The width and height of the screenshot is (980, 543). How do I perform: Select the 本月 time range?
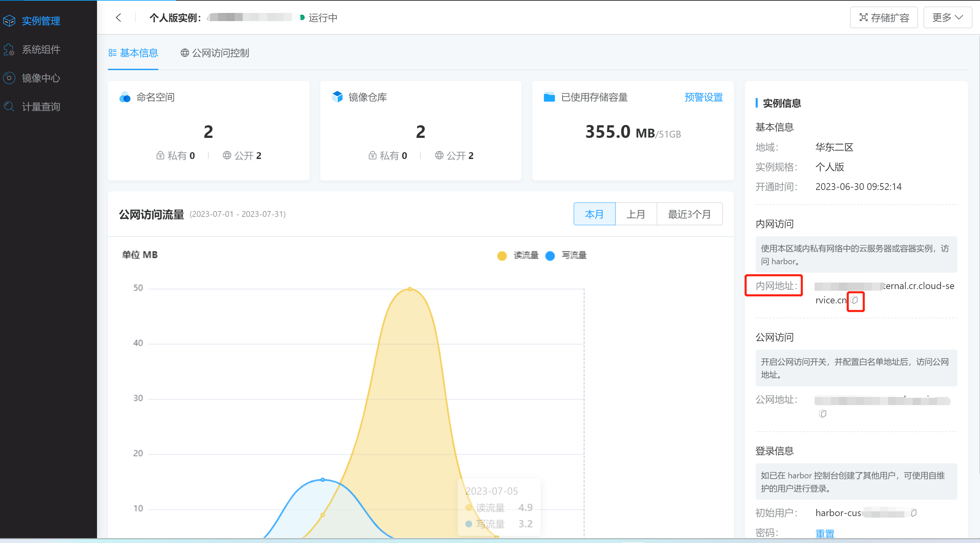594,214
